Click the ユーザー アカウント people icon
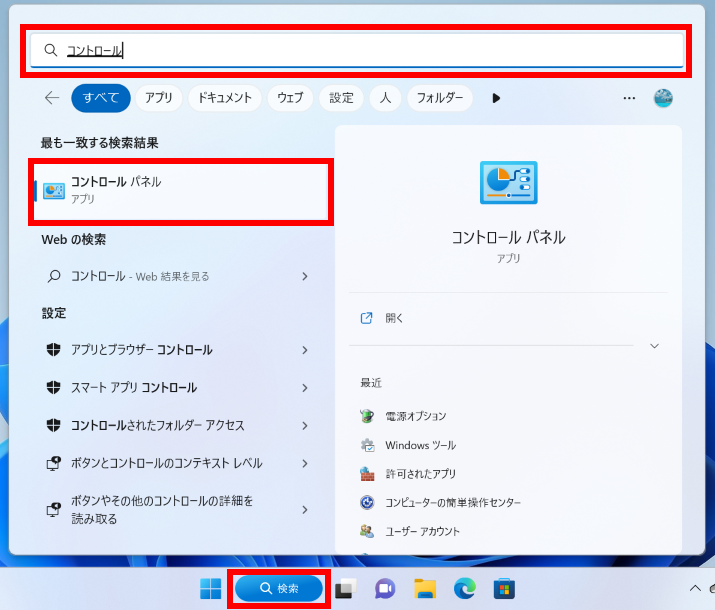 [x=367, y=531]
